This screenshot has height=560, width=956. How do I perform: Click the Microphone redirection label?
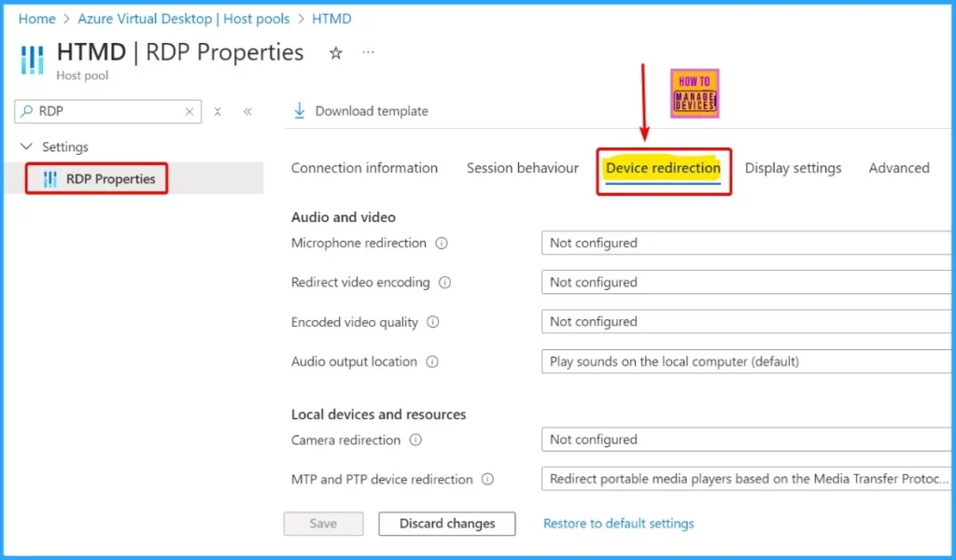tap(358, 244)
